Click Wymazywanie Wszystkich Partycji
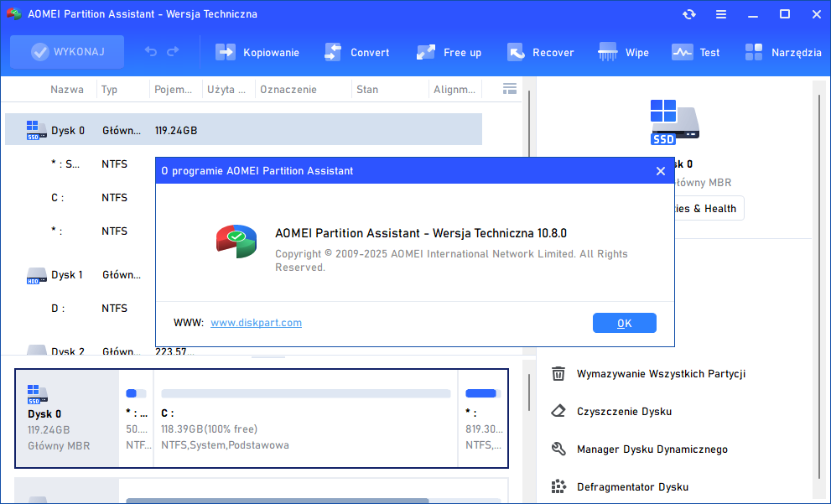This screenshot has height=504, width=831. pos(661,374)
